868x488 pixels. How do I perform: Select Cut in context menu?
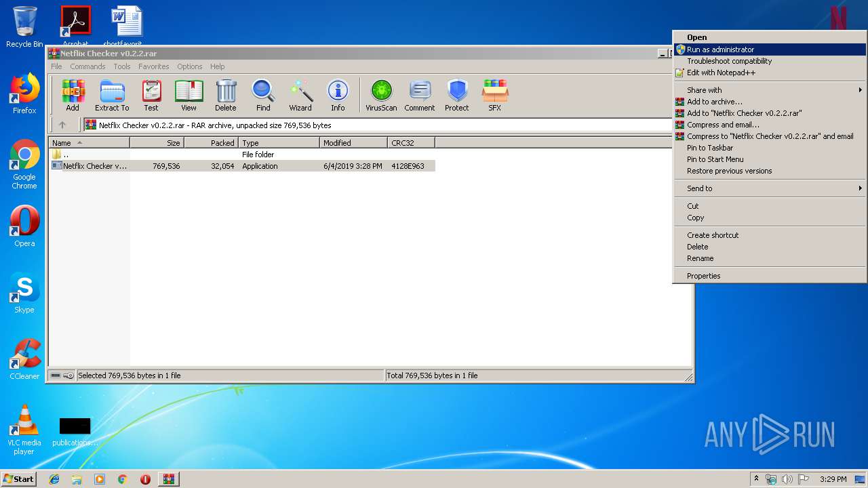tap(770, 206)
